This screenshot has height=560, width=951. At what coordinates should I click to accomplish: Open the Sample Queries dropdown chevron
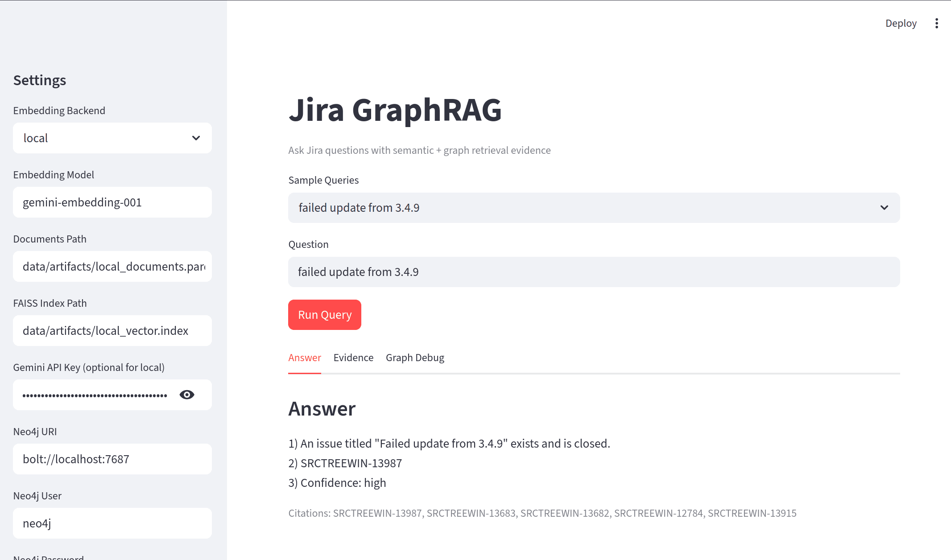(884, 208)
